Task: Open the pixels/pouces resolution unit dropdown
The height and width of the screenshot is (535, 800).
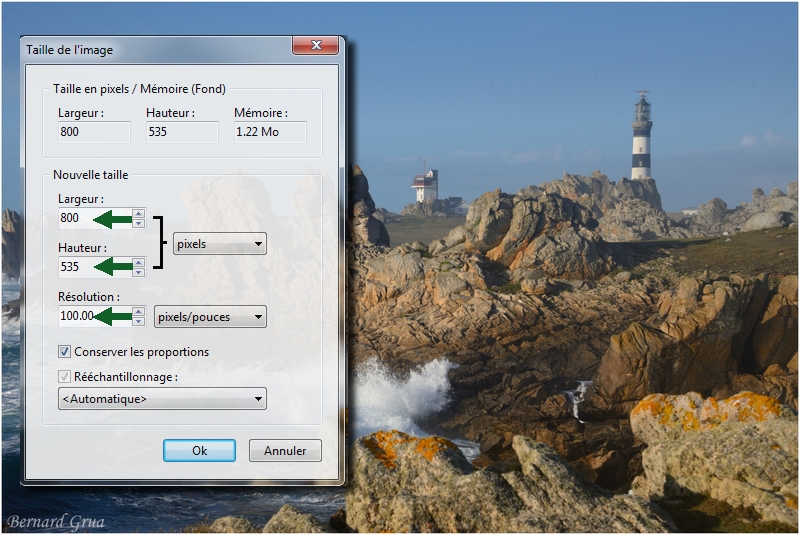Action: (x=210, y=316)
